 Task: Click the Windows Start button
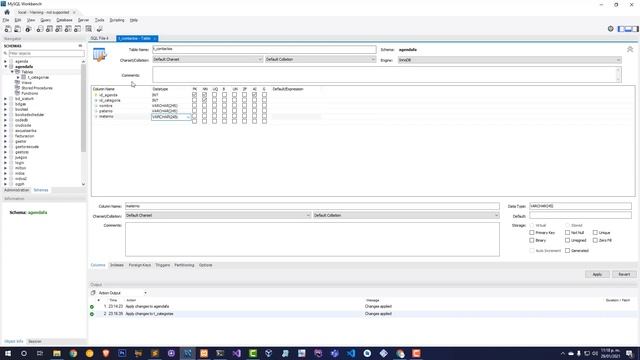(8, 353)
